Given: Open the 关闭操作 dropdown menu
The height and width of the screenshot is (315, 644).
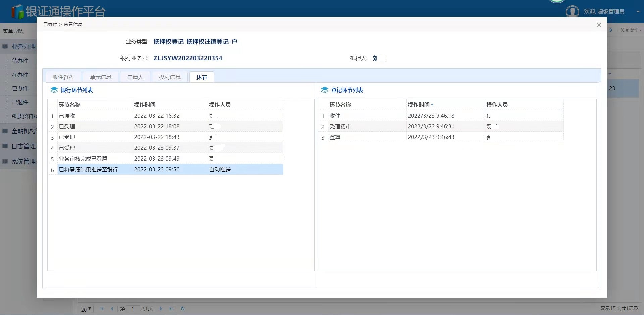Looking at the screenshot, I should coord(630,30).
